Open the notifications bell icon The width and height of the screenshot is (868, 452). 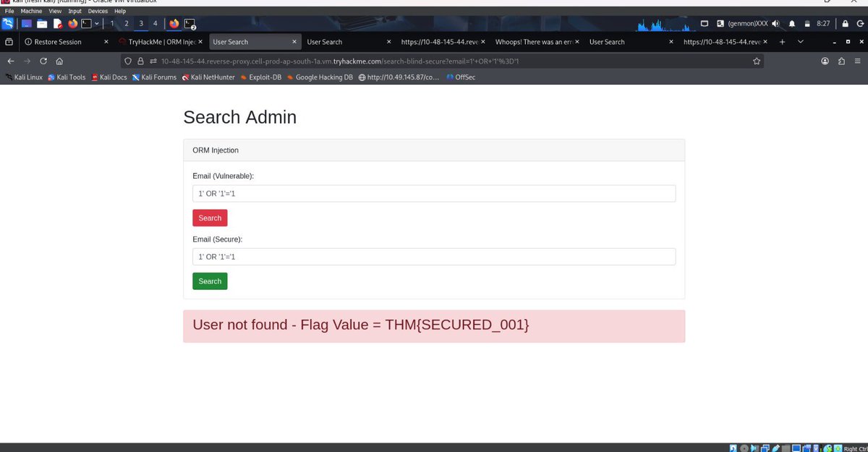(792, 23)
